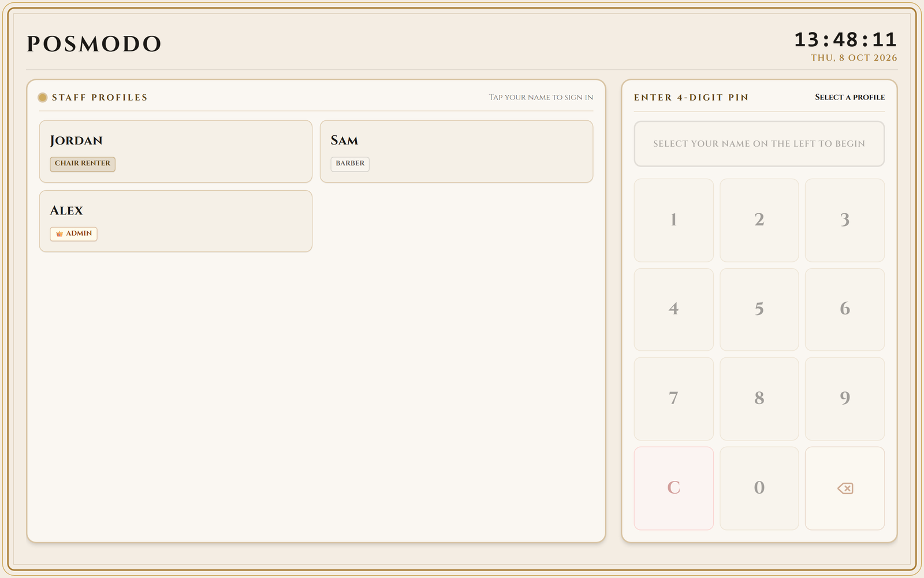The image size is (924, 578).
Task: Tap keypad digit 4
Action: pos(674,309)
